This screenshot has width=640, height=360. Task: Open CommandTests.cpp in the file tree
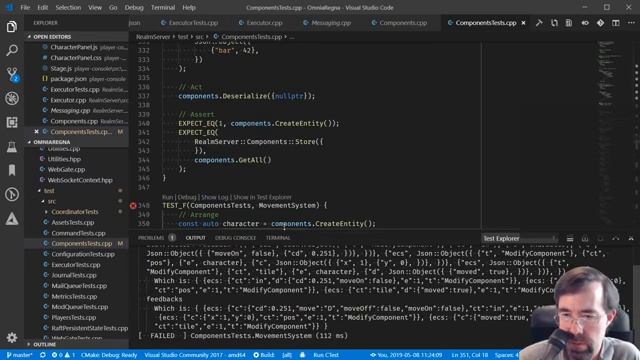click(x=78, y=233)
